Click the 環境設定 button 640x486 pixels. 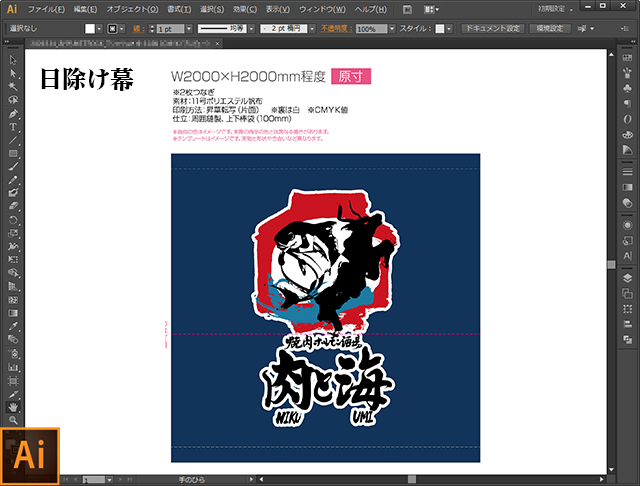(x=549, y=28)
